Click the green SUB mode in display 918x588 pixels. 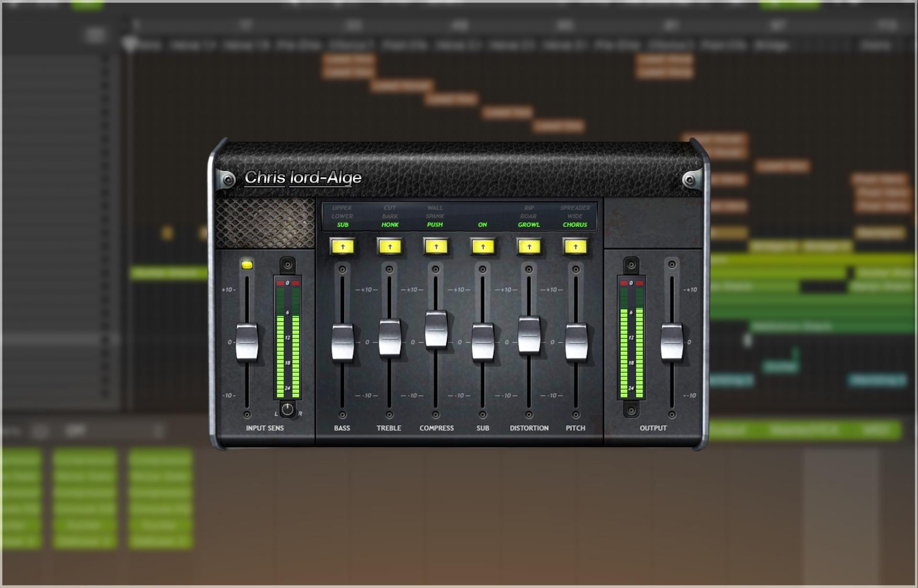click(x=343, y=225)
